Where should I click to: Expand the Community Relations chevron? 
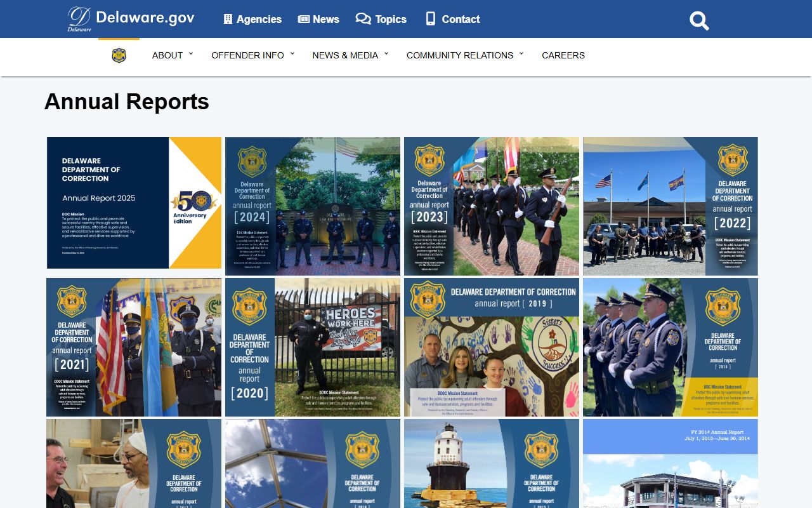coord(521,54)
